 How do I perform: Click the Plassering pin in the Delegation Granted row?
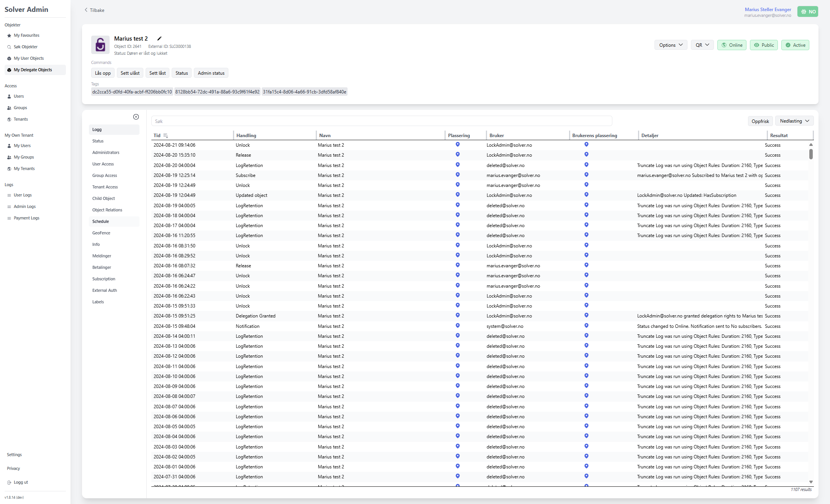(458, 315)
